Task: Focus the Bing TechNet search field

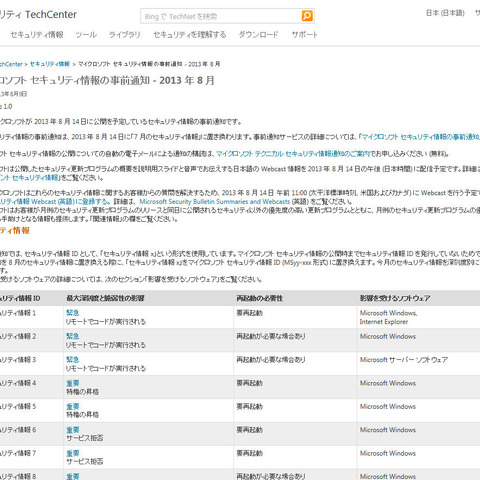Action: (x=221, y=16)
